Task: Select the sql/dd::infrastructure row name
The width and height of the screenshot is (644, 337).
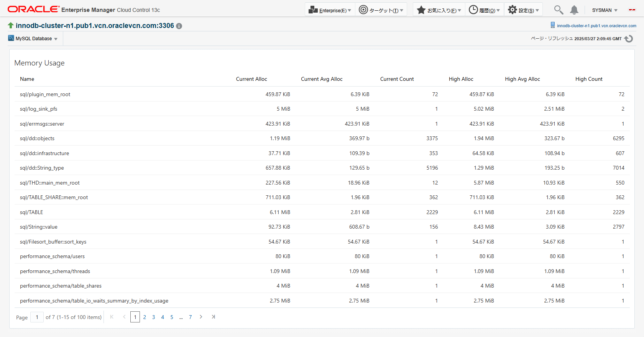Action: point(44,153)
